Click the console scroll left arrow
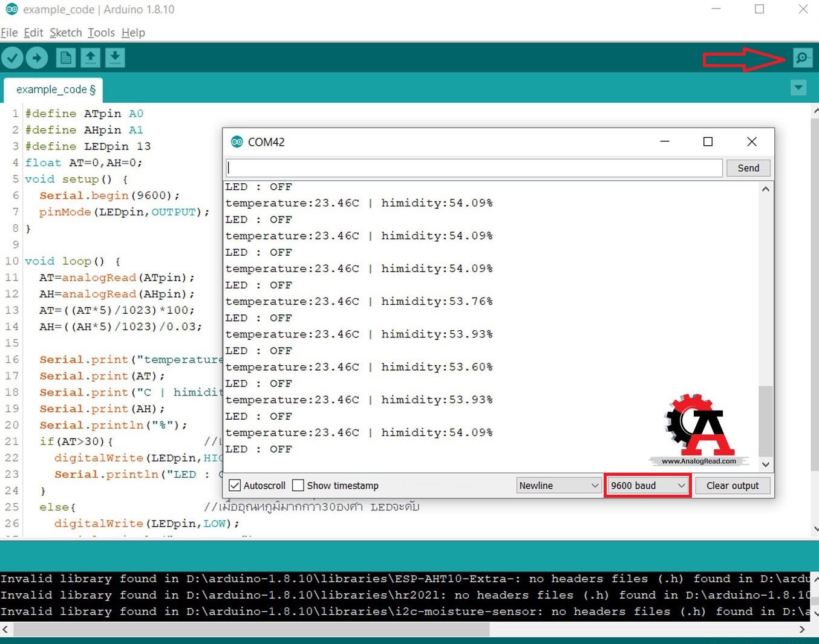Image resolution: width=819 pixels, height=644 pixels. tap(5, 629)
